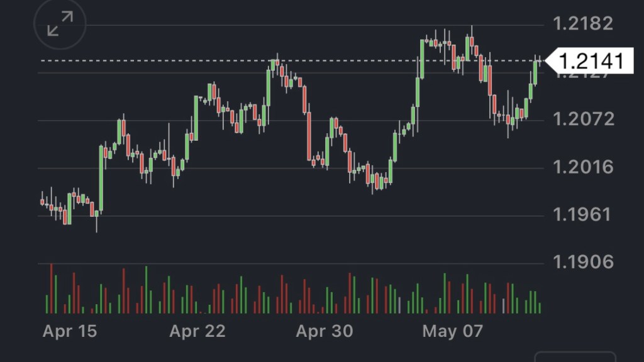The height and width of the screenshot is (362, 644).
Task: Click the long red candle before Apr 30
Action: click(x=309, y=135)
